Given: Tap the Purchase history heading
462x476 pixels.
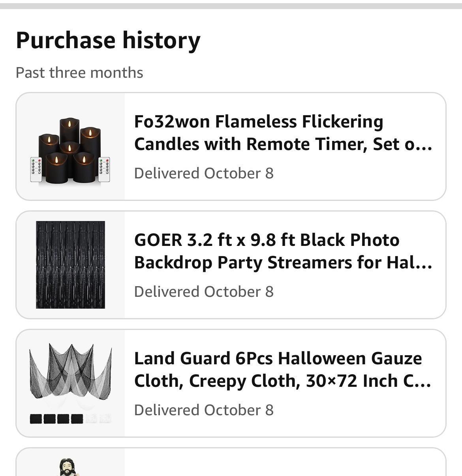Looking at the screenshot, I should (108, 40).
